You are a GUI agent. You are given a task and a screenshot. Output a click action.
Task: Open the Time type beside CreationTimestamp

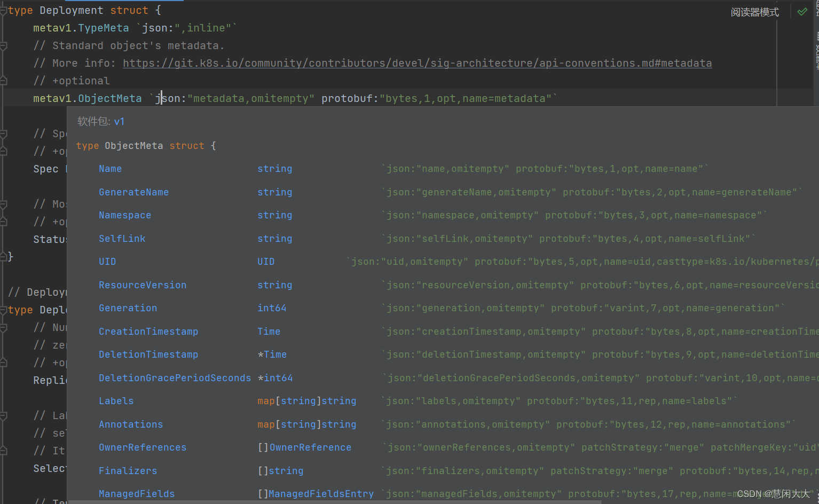269,332
